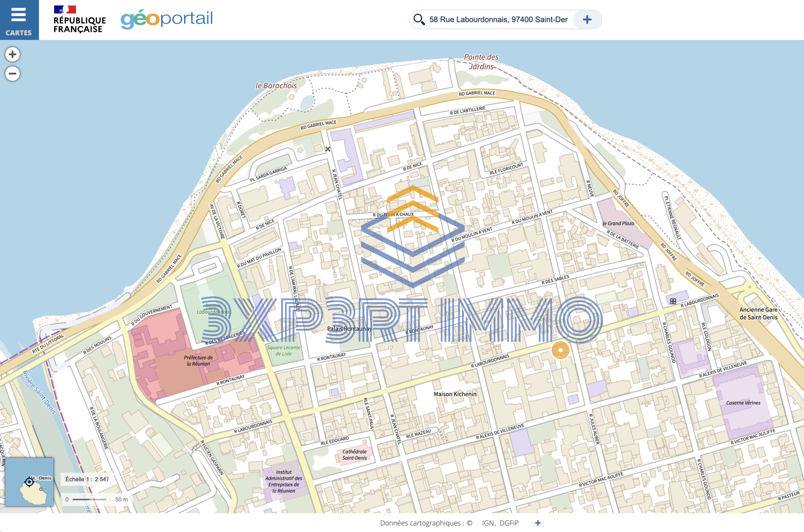Expand advanced search with plus button
Image resolution: width=804 pixels, height=532 pixels.
587,20
